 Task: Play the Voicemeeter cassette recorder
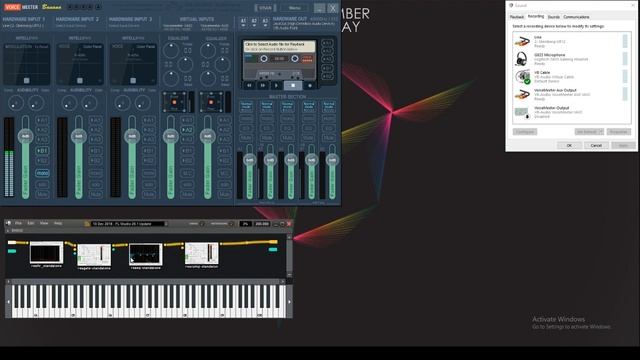pyautogui.click(x=276, y=85)
